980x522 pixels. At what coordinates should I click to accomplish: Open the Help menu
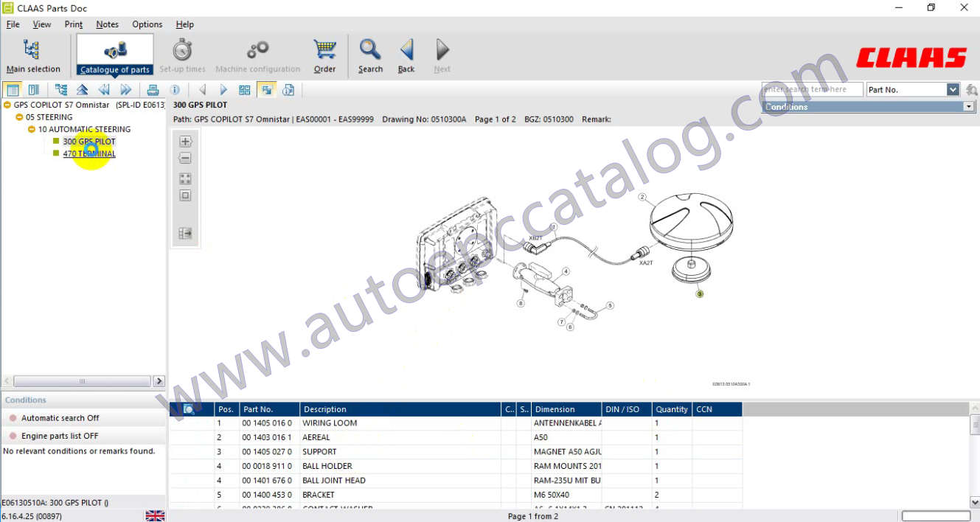coord(185,24)
